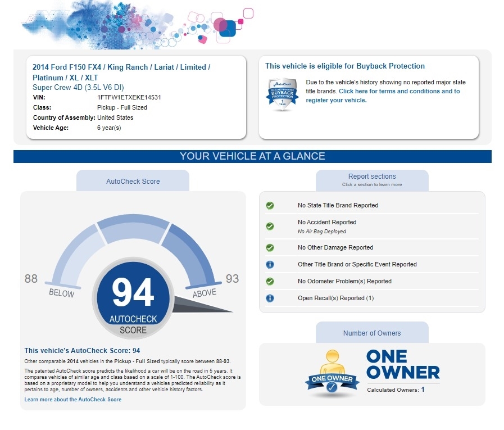Click green check icon beside No Accident Reported
Screen dimensions: 504x430
point(270,226)
